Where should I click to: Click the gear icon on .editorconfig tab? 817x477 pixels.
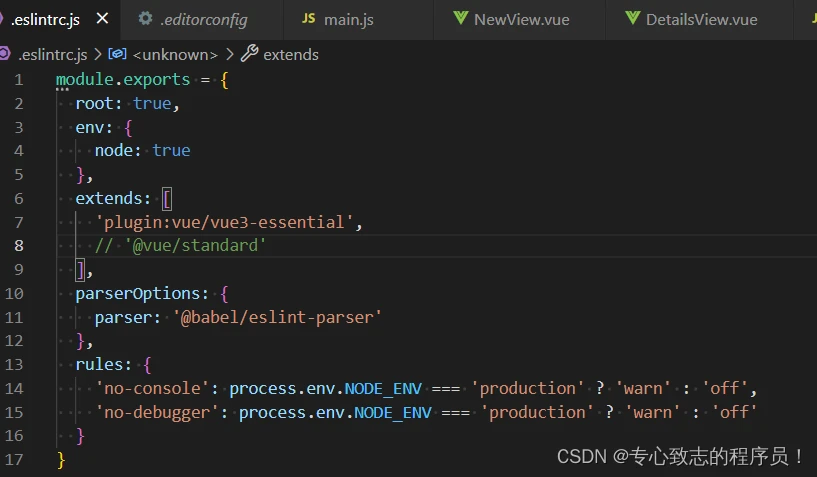146,19
